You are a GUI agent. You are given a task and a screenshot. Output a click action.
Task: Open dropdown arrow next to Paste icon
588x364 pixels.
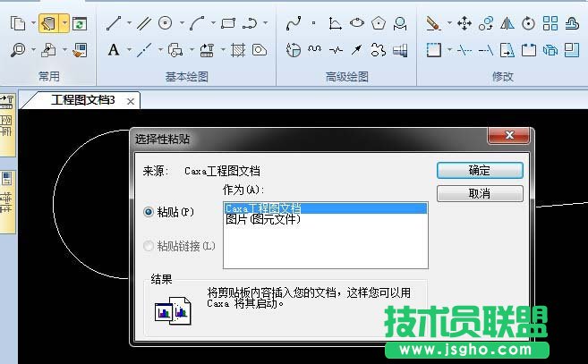64,23
